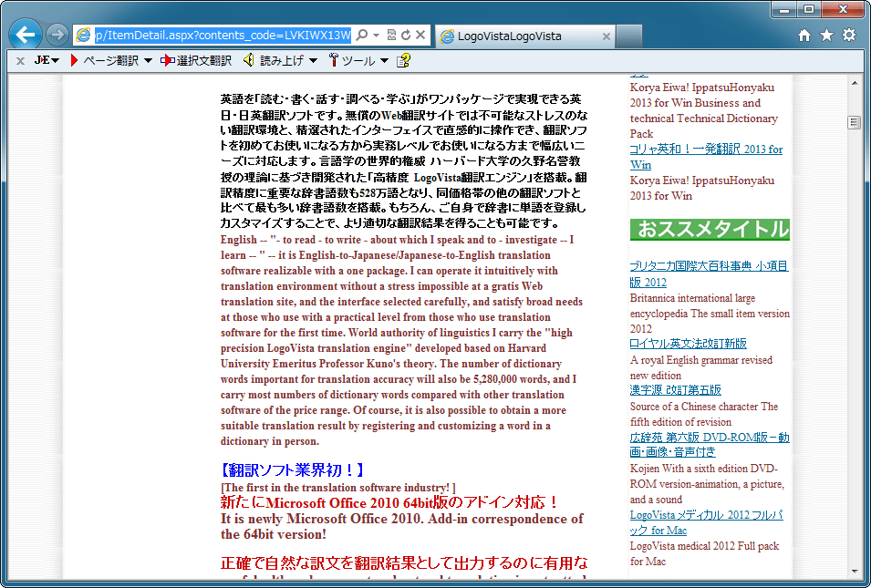Refresh the current page
871x588 pixels.
(406, 36)
